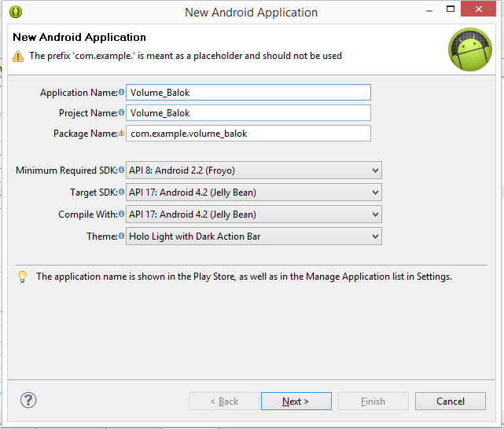This screenshot has height=429, width=504.
Task: Click the bold 'New Android Application' heading
Action: point(79,37)
